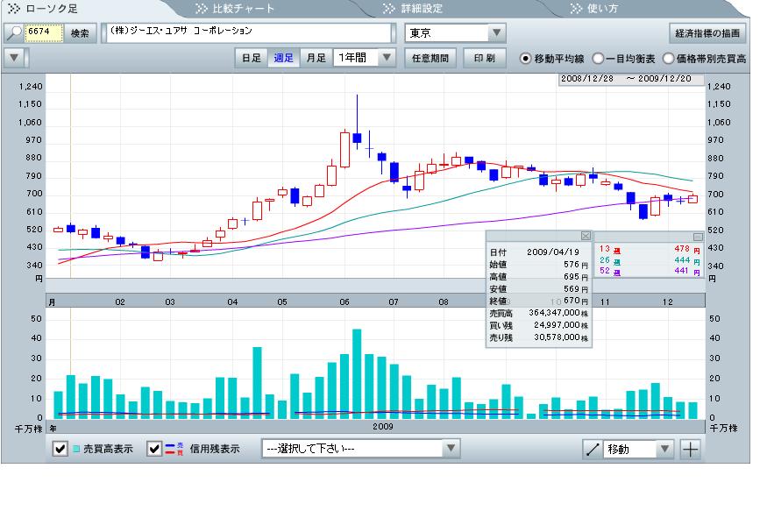The image size is (767, 532).
Task: Choose the 移動平均線 radio option
Action: (526, 59)
